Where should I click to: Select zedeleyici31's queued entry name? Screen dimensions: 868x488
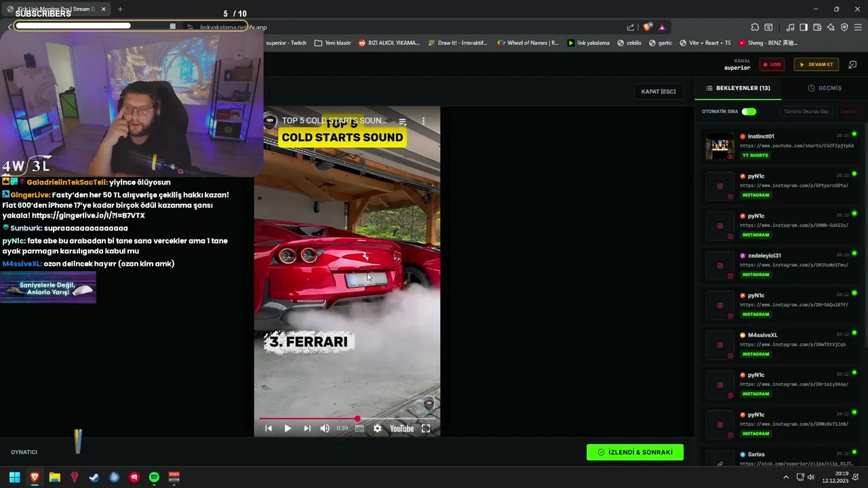tap(764, 256)
